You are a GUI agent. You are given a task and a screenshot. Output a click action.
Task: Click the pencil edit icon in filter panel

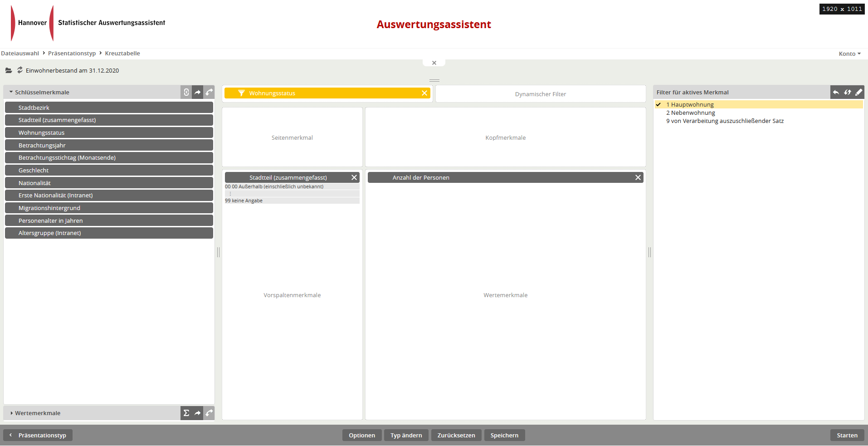point(858,92)
